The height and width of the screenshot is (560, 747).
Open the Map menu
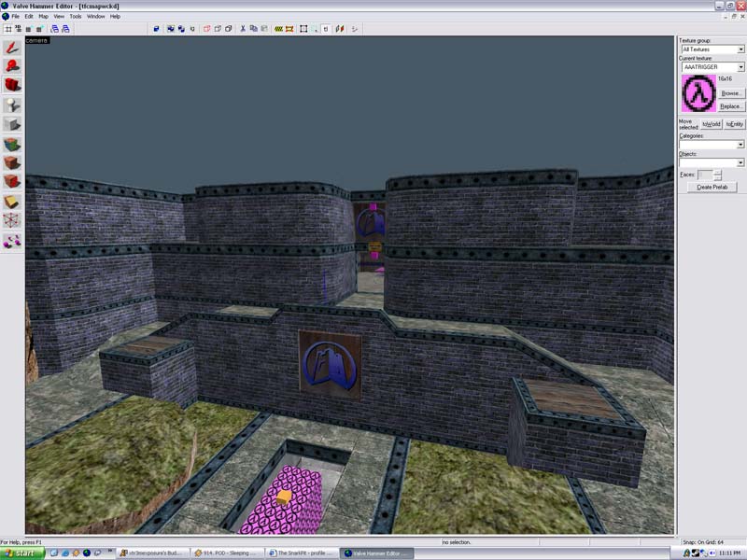pos(43,16)
